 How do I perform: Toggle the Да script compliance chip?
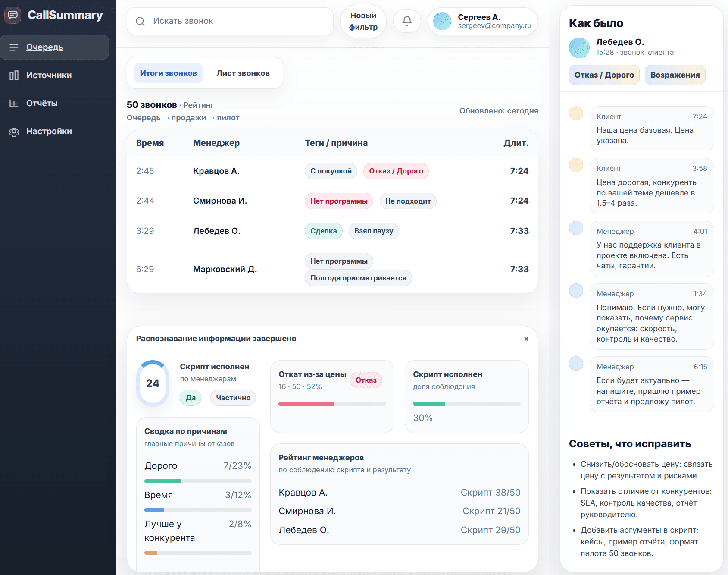point(190,397)
